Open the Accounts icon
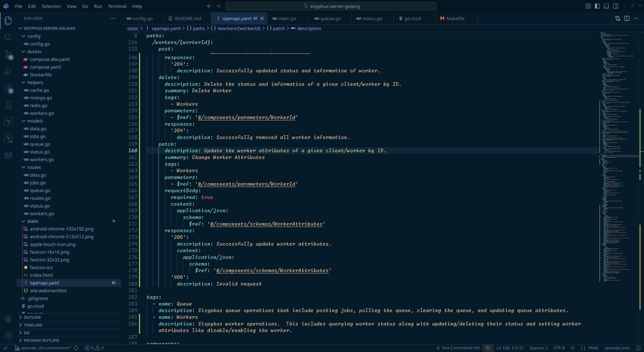 [x=8, y=319]
